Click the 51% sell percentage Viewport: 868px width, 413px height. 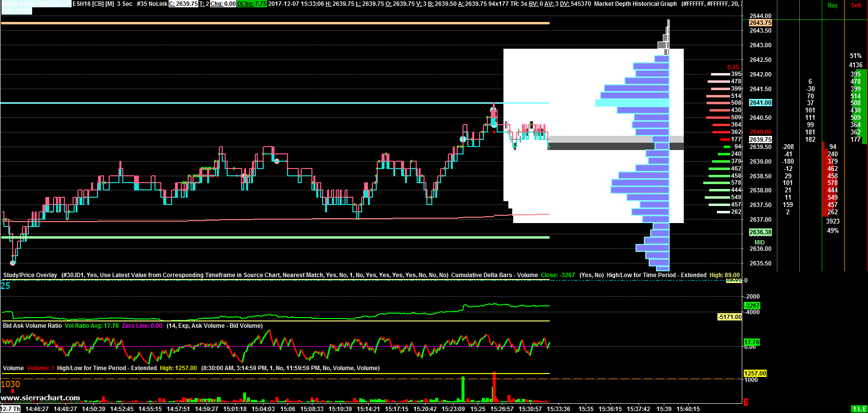pyautogui.click(x=856, y=56)
